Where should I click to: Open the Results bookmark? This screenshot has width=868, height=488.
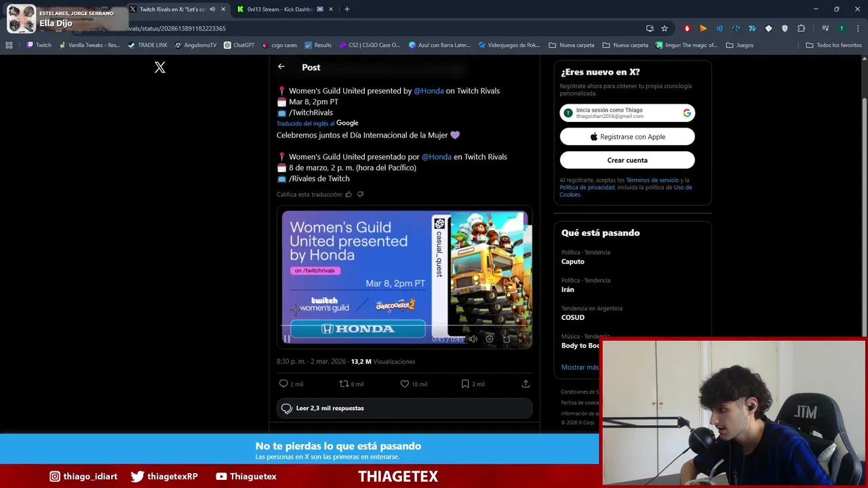[318, 45]
